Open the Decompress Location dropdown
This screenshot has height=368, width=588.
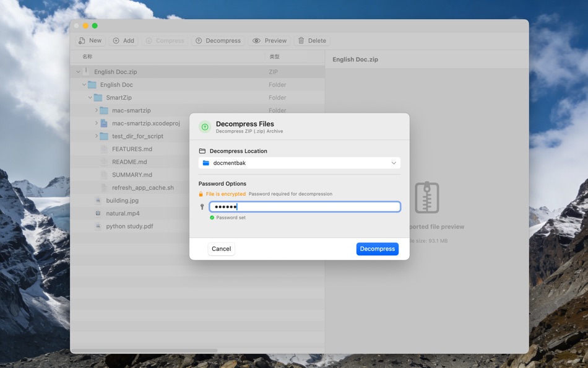pyautogui.click(x=394, y=162)
